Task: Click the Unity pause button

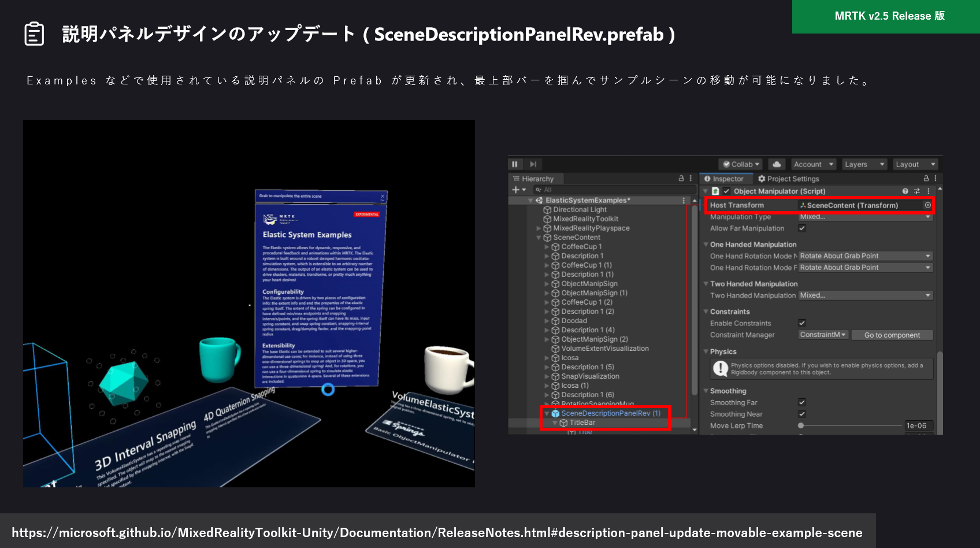Action: [514, 164]
